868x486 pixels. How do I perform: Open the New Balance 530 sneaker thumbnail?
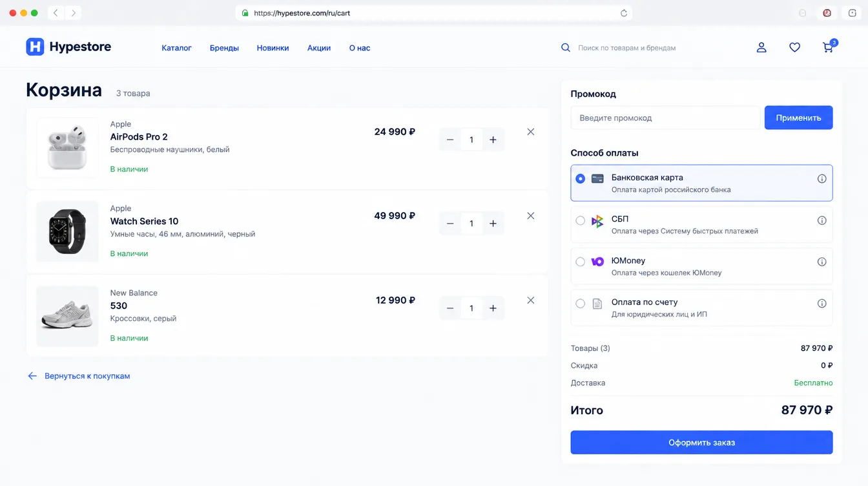67,316
